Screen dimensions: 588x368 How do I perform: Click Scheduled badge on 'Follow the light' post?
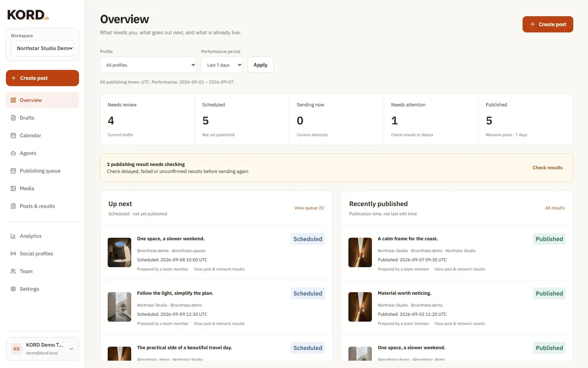pyautogui.click(x=308, y=293)
